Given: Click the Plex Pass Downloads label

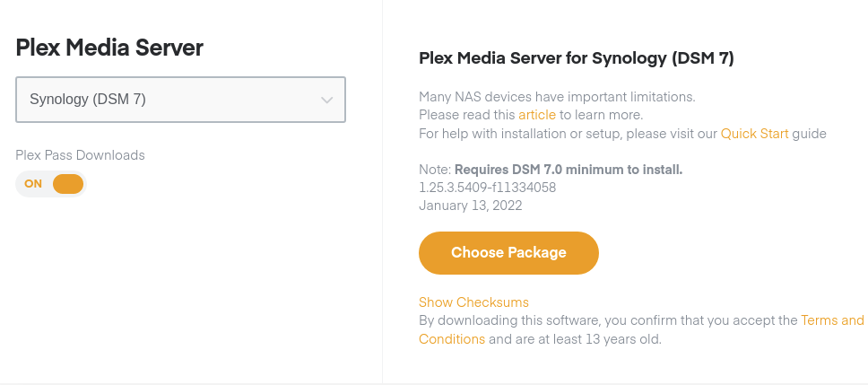Looking at the screenshot, I should coord(80,155).
